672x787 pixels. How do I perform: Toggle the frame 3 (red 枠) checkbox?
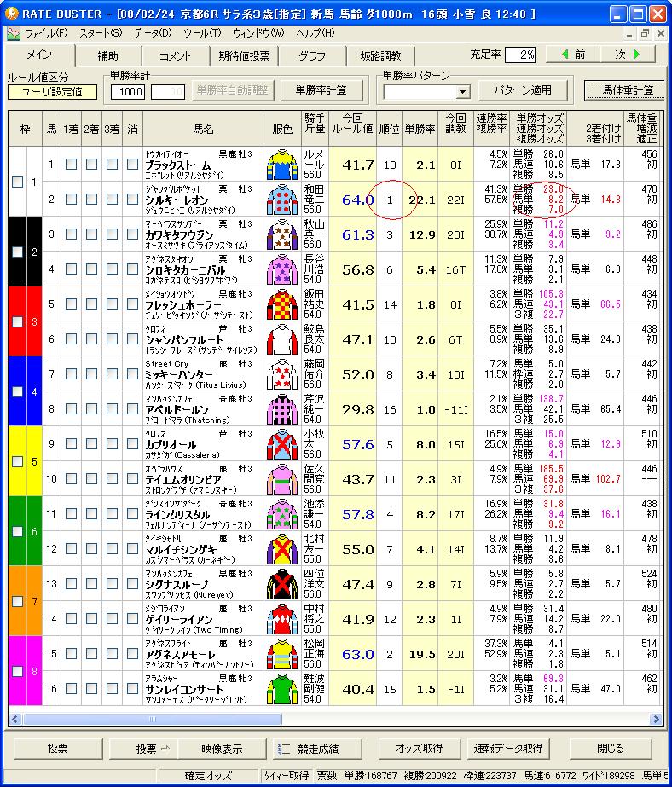pyautogui.click(x=18, y=321)
